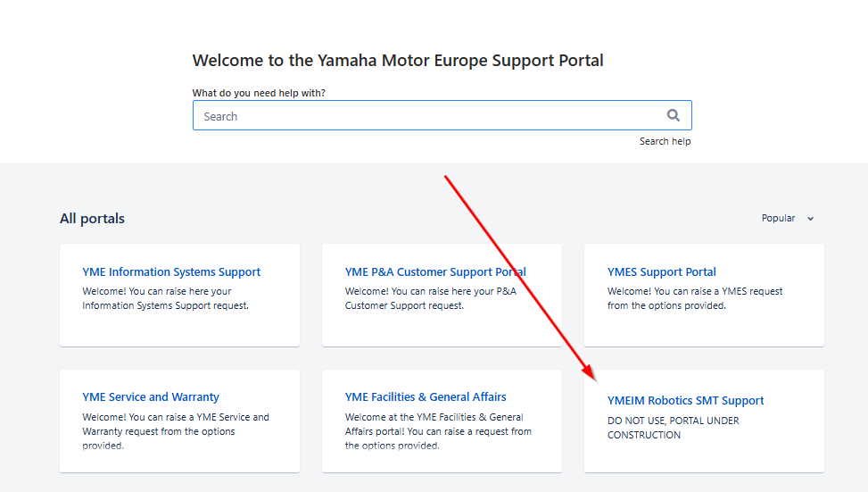Click the Facilities & General Affairs card description
This screenshot has width=868, height=492.
point(438,431)
